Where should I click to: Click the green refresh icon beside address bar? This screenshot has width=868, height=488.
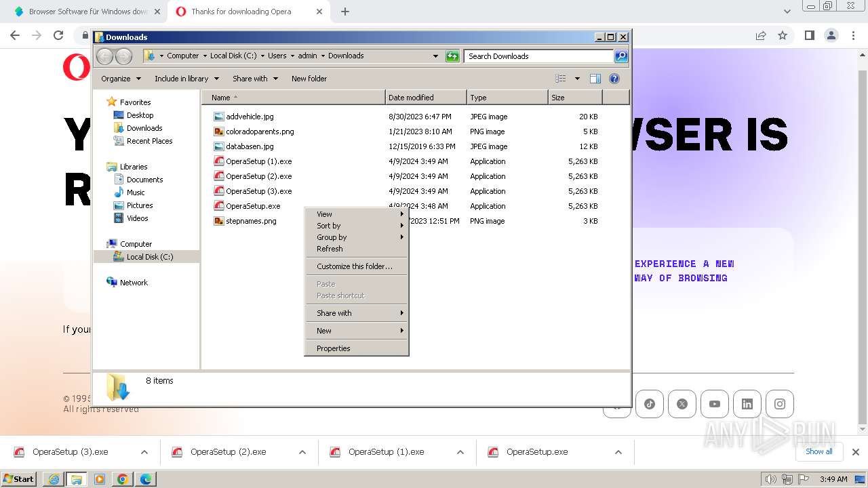(452, 56)
